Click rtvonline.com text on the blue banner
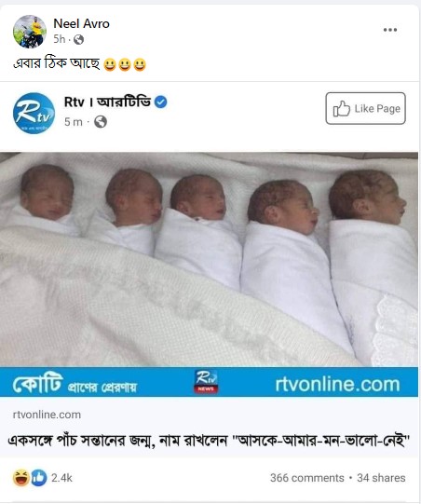The image size is (421, 504). point(337,384)
